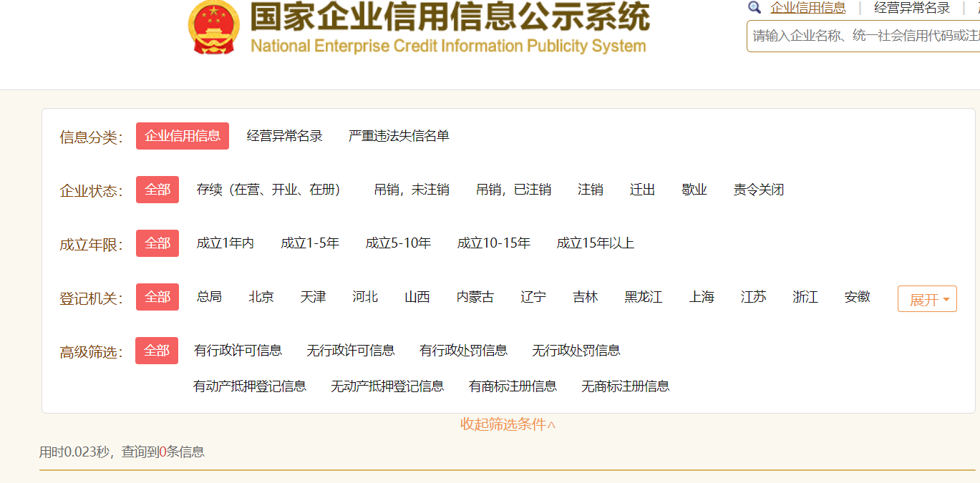Click the 信息分类: row label
This screenshot has width=980, height=483.
tap(92, 137)
